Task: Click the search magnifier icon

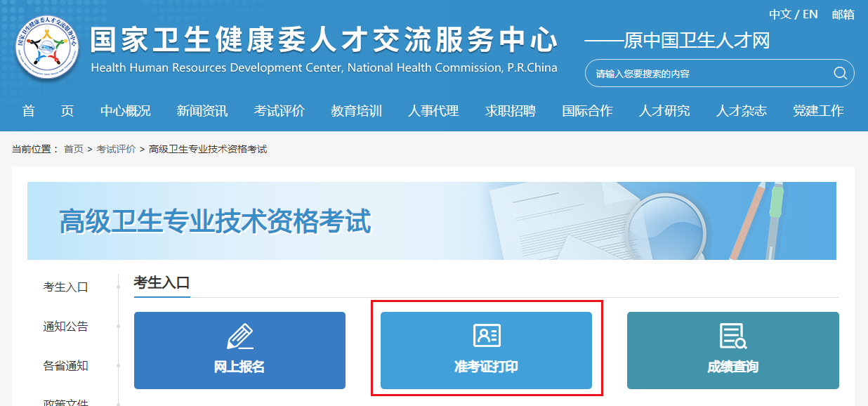Action: point(840,73)
